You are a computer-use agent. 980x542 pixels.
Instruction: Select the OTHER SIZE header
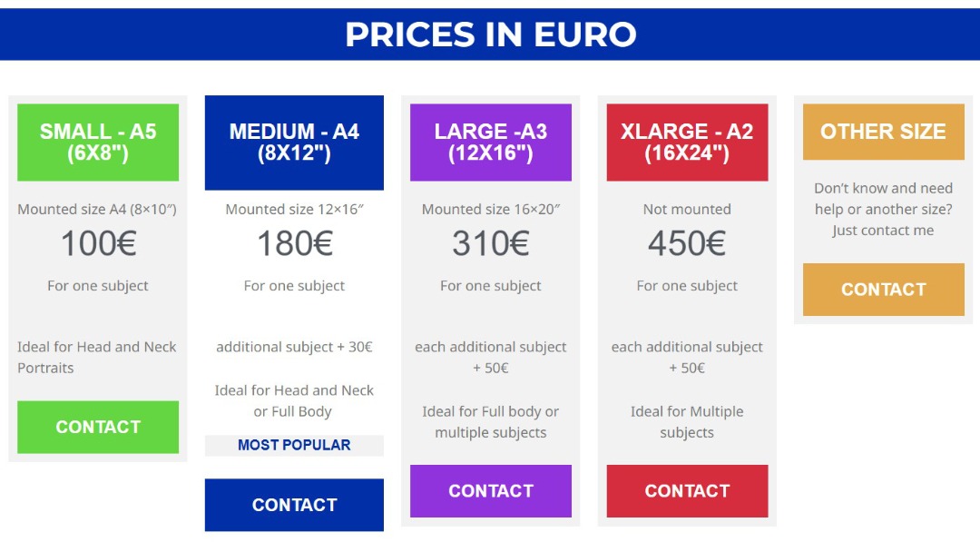tap(883, 131)
